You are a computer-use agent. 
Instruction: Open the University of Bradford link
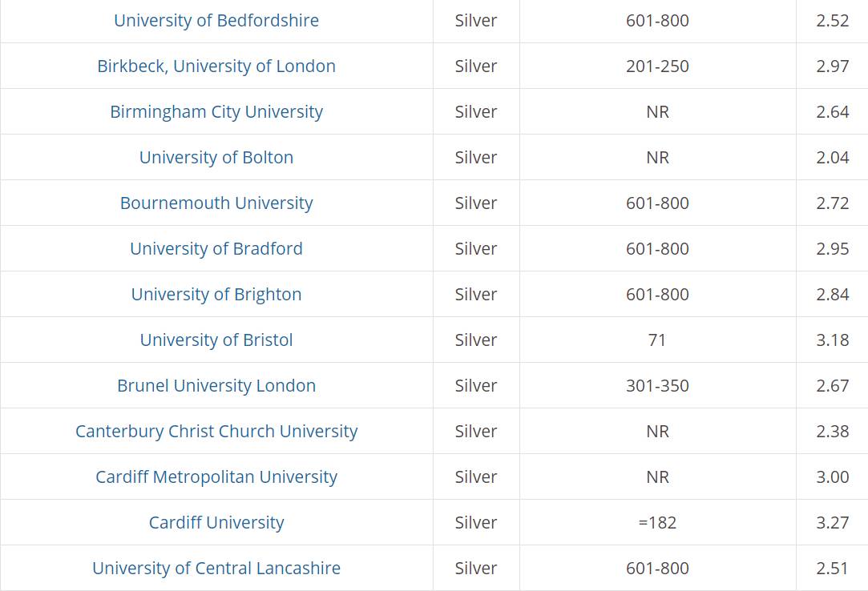coord(216,248)
